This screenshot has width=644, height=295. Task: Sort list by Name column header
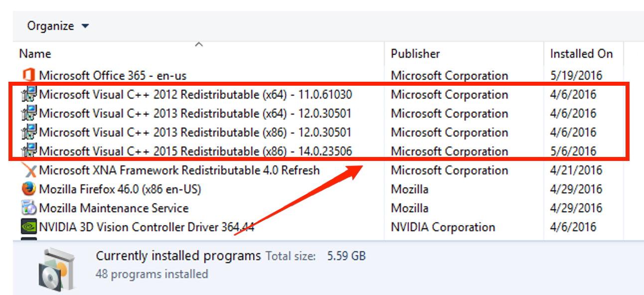(x=35, y=54)
